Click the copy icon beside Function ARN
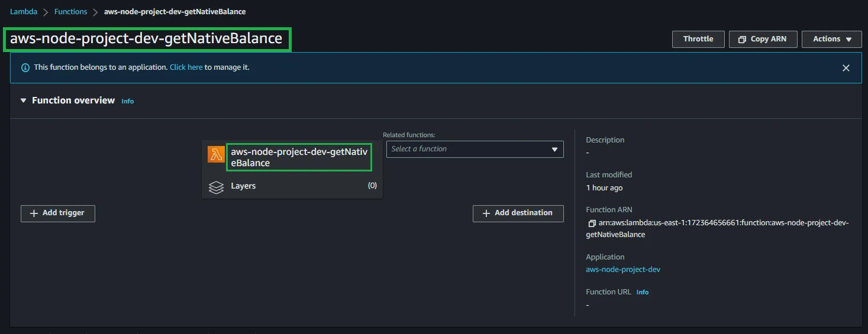This screenshot has height=334, width=868. 591,223
